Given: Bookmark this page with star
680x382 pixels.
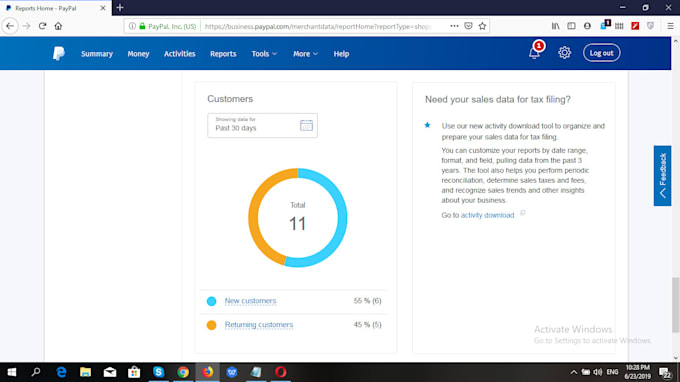Looking at the screenshot, I should click(x=482, y=26).
